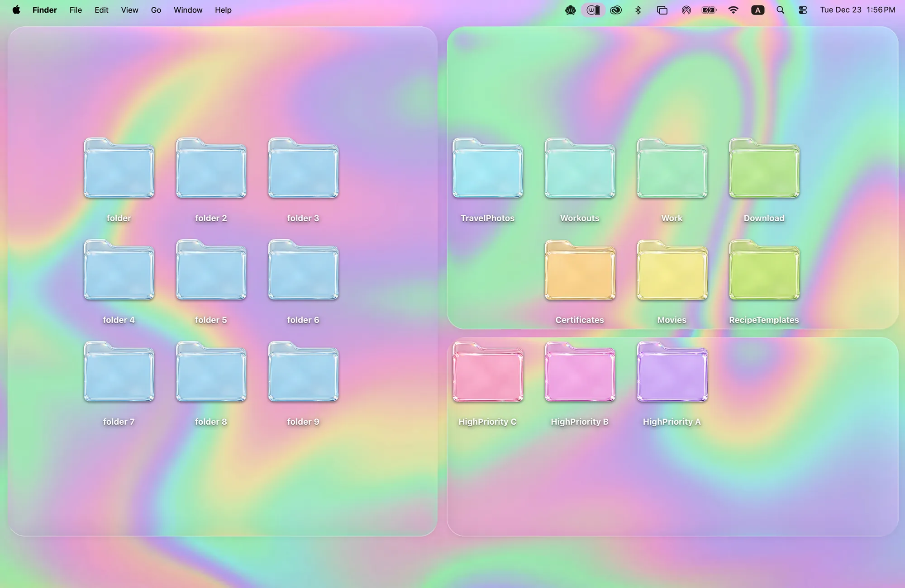The width and height of the screenshot is (905, 588).
Task: Click the 'Certificates' name label
Action: click(x=580, y=320)
